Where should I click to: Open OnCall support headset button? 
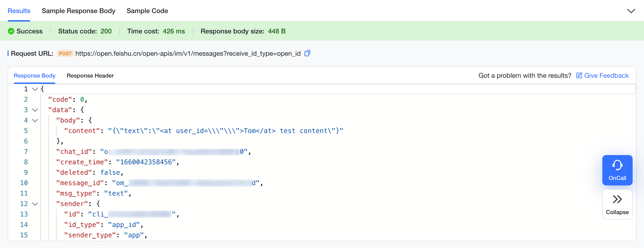[x=617, y=170]
